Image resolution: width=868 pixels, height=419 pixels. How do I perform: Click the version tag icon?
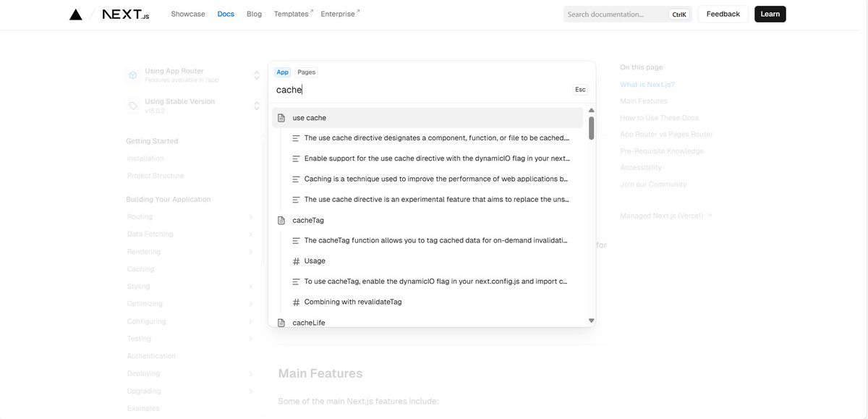click(x=133, y=106)
